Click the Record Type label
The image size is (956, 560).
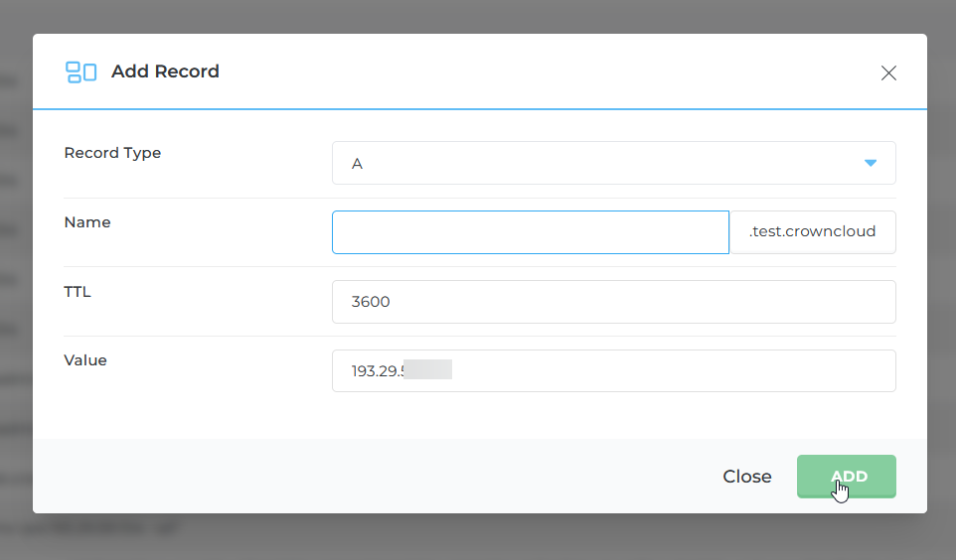112,153
